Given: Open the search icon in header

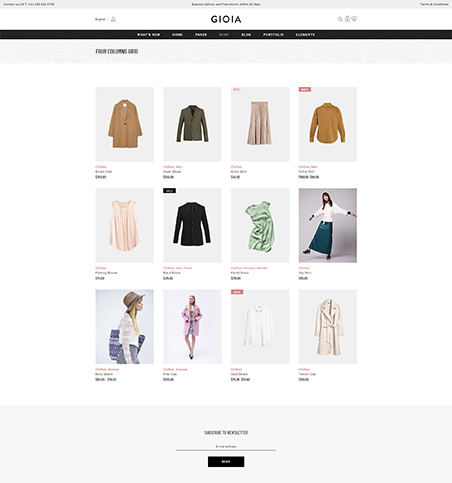Looking at the screenshot, I should [340, 19].
